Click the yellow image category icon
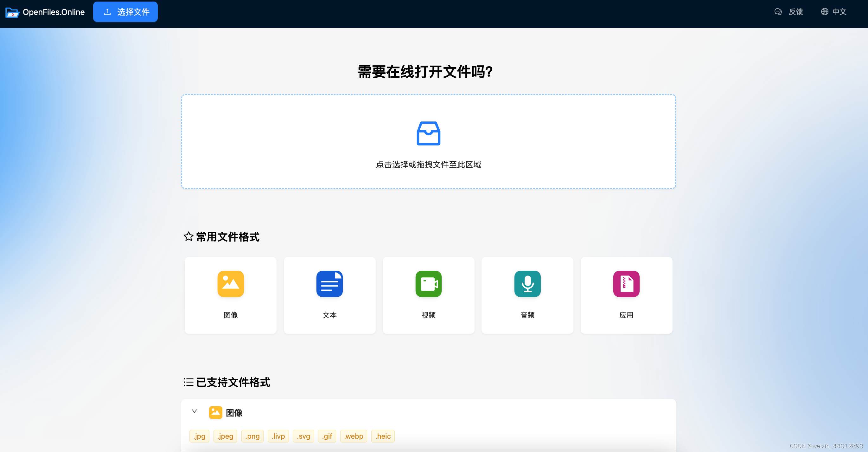The image size is (868, 452). [231, 284]
